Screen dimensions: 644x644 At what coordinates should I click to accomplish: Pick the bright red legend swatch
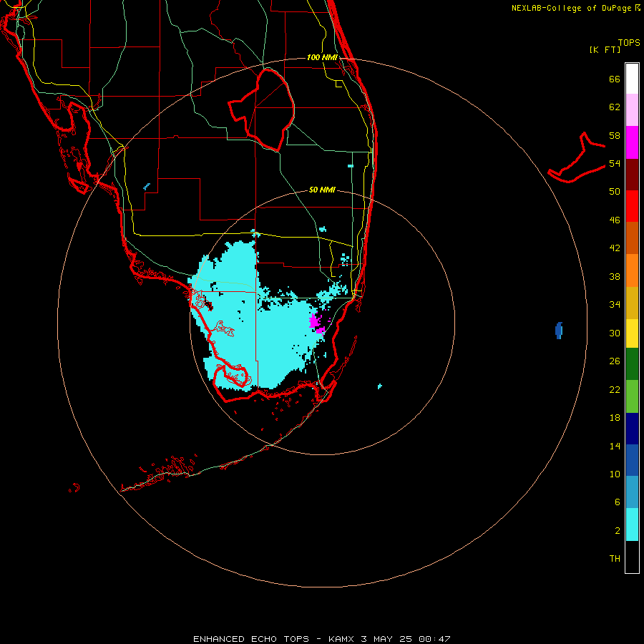[632, 206]
